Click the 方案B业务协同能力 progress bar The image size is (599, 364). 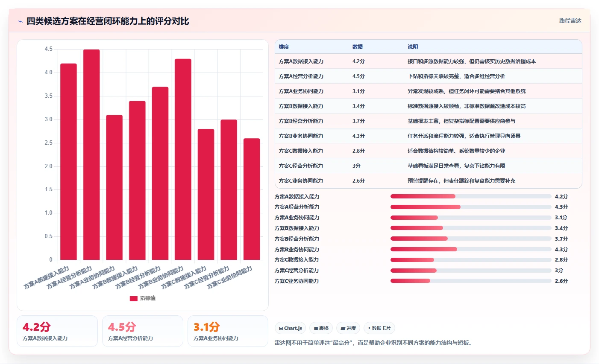[x=471, y=249]
